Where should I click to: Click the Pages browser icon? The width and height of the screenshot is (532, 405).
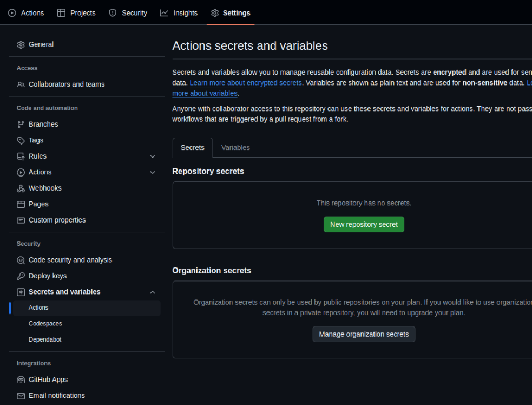tap(21, 204)
